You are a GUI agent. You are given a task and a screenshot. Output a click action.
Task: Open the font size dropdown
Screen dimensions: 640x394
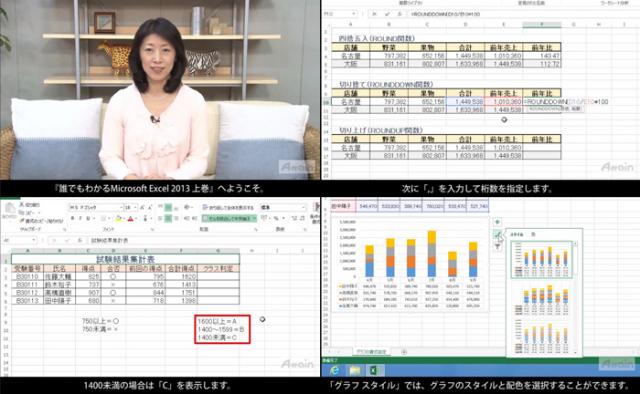pyautogui.click(x=136, y=207)
